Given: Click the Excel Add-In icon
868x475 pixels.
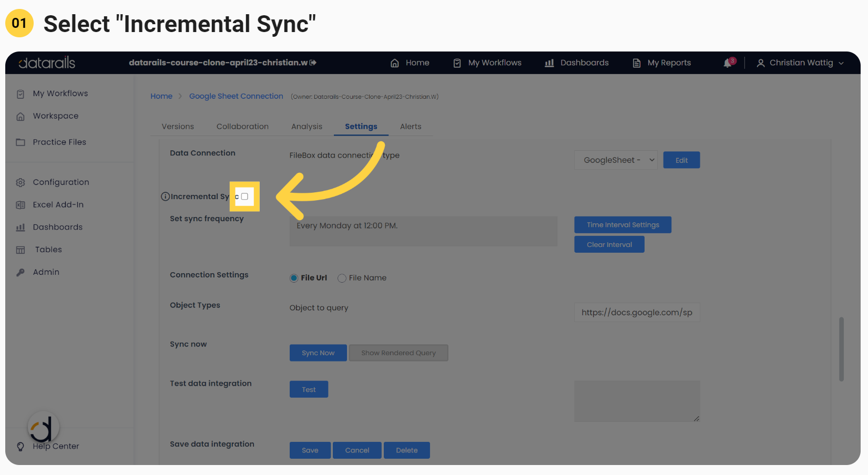Looking at the screenshot, I should 21,205.
